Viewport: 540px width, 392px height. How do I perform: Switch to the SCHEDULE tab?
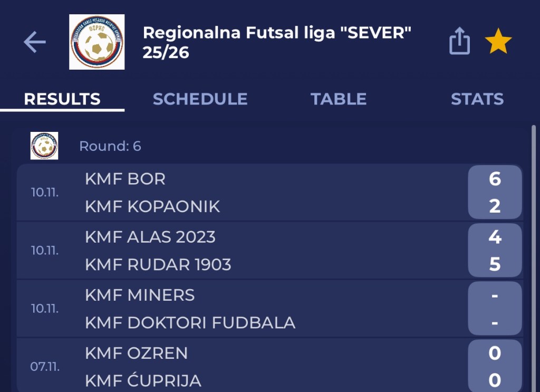click(200, 99)
